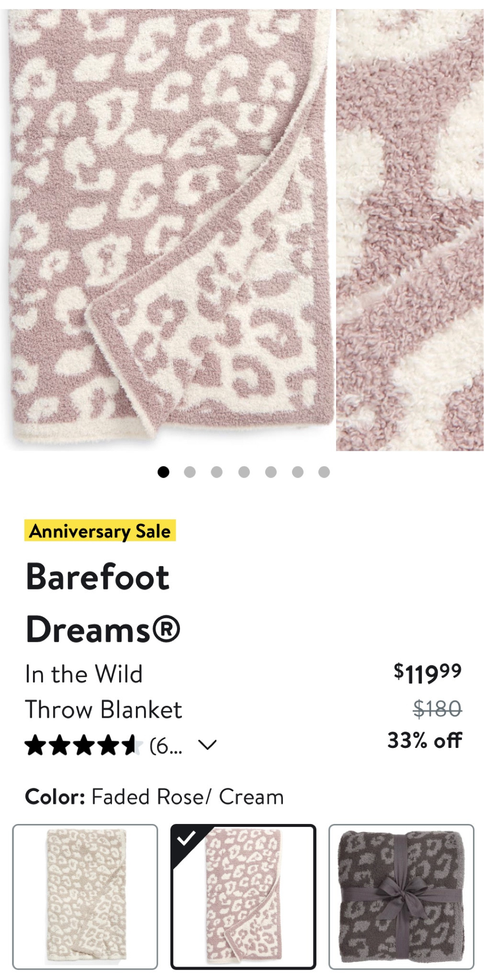The width and height of the screenshot is (484, 980).
Task: Select the beige leopard color swatch
Action: coord(85,897)
